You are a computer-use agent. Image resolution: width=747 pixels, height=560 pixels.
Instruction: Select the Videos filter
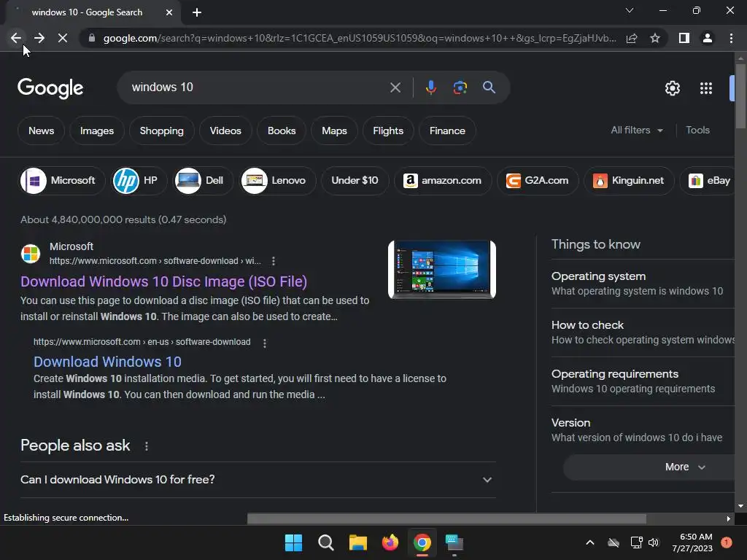[225, 131]
